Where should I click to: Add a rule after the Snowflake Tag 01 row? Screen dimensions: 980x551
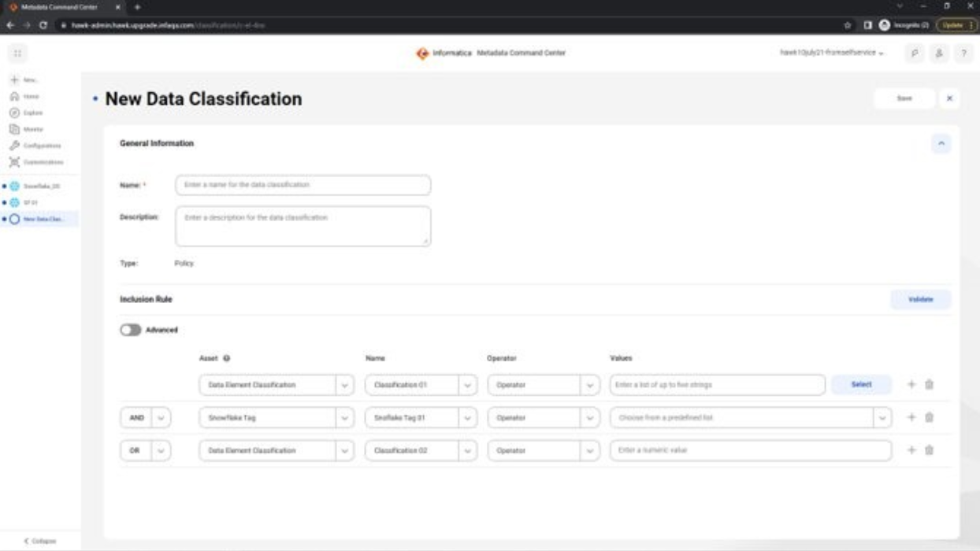[911, 418]
